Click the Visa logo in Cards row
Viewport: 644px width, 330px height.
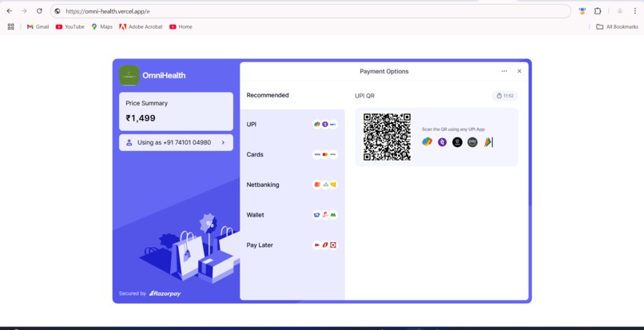317,154
